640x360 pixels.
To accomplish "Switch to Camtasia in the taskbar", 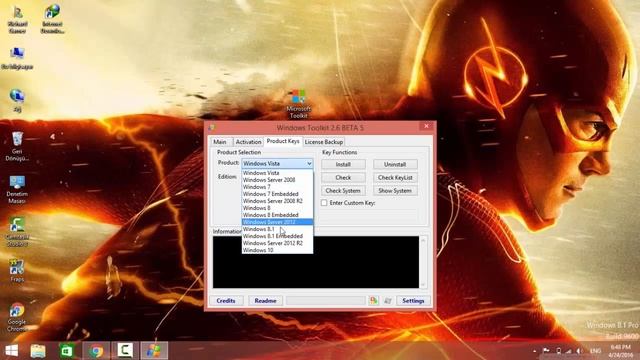I will click(125, 351).
